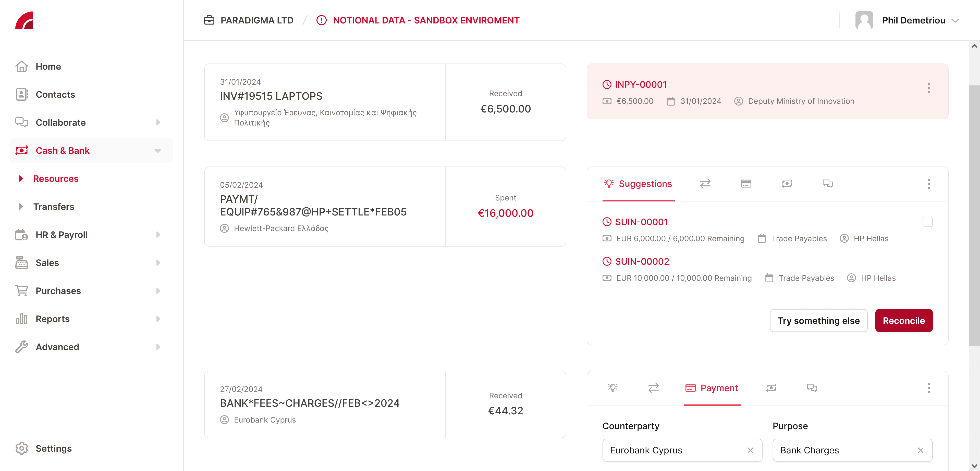Image resolution: width=980 pixels, height=471 pixels.
Task: Click the Settings gear icon in sidebar
Action: pyautogui.click(x=22, y=448)
